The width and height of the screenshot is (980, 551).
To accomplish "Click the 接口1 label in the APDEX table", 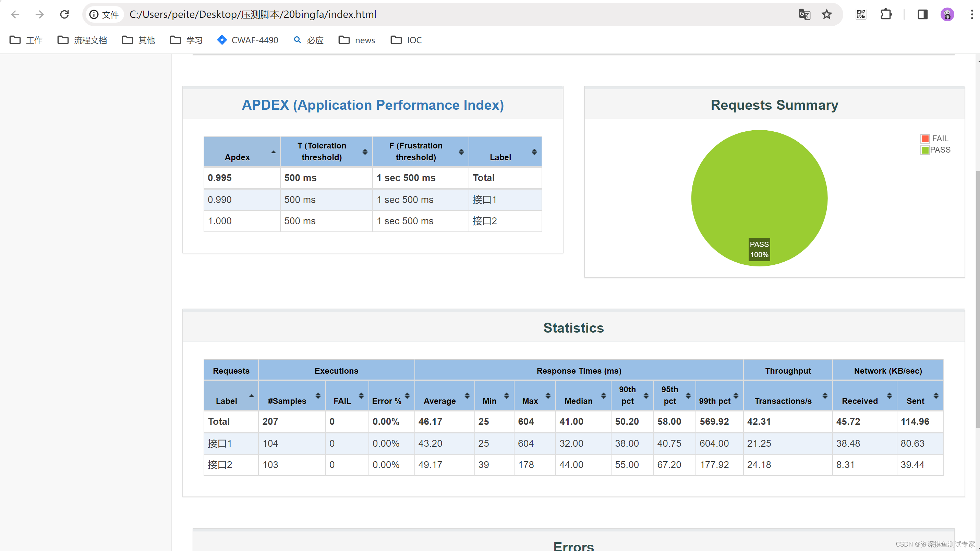I will point(484,200).
